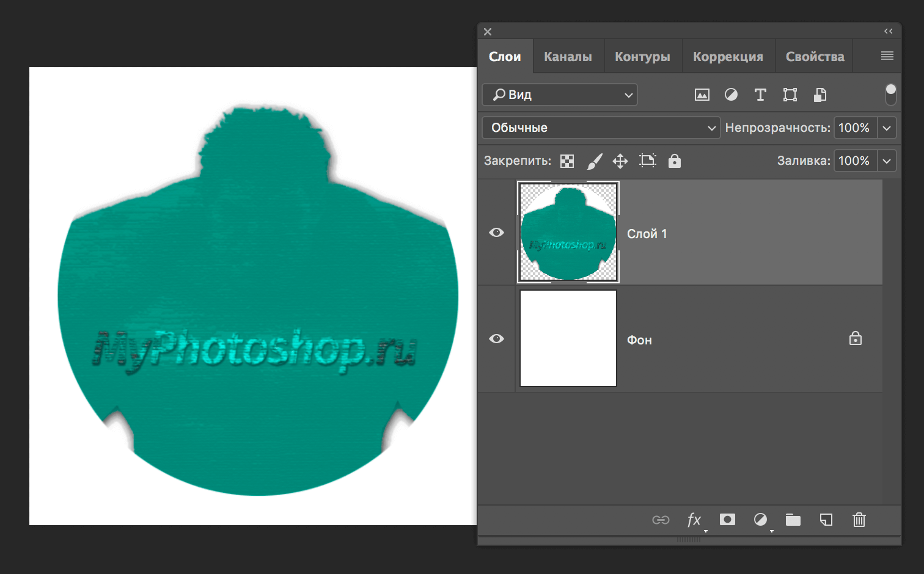The width and height of the screenshot is (924, 574).
Task: Create a new adjustment layer
Action: click(x=760, y=520)
